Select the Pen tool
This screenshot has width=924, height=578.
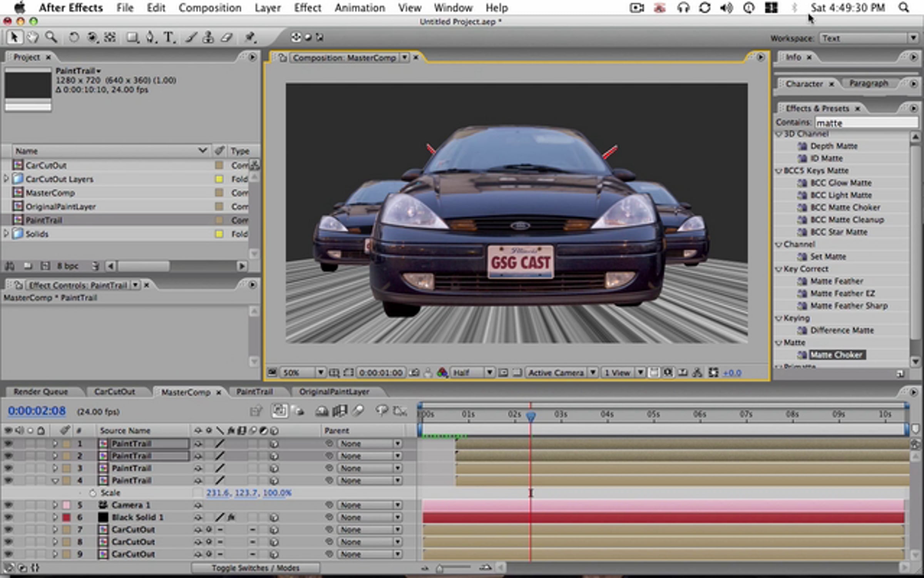151,37
